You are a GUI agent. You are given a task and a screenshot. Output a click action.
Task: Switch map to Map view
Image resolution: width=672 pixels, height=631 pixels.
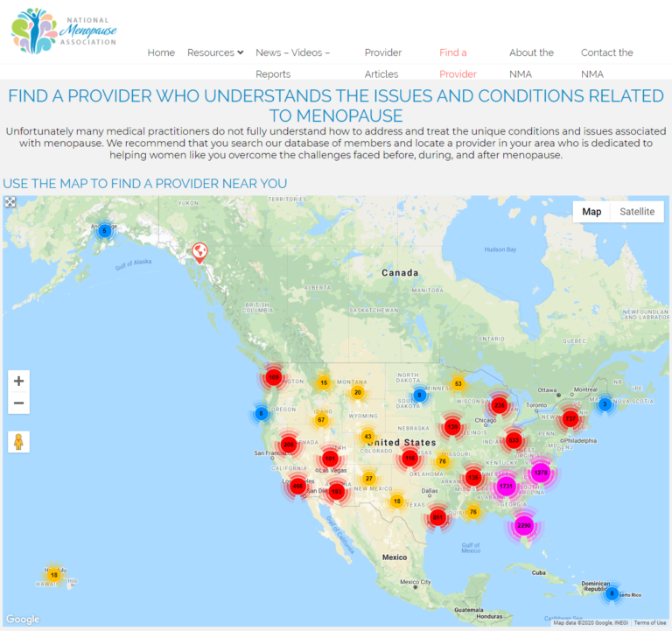pos(591,212)
